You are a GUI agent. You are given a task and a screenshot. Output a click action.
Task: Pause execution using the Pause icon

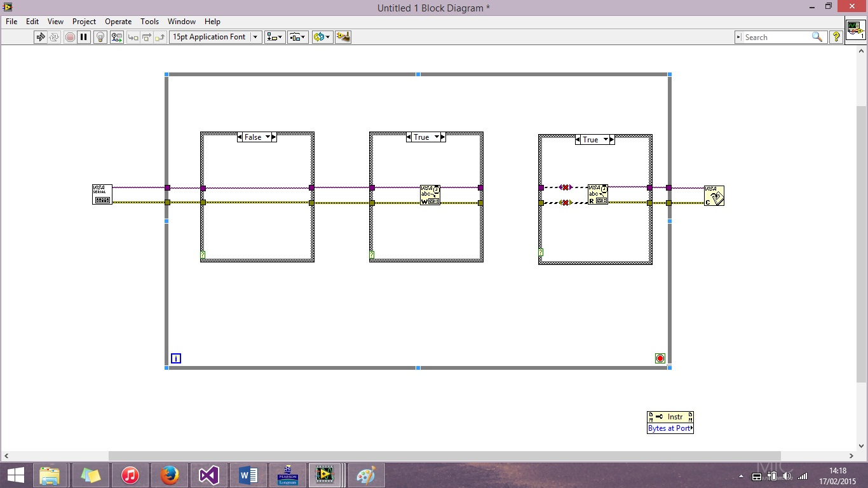[x=85, y=37]
